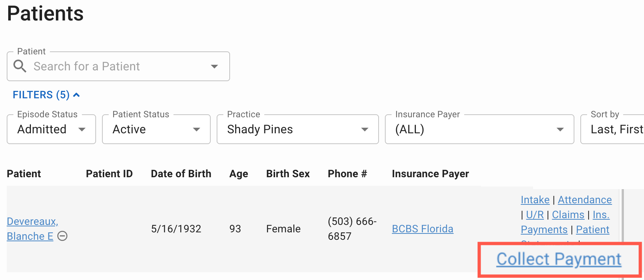Open the Intake link for the patient
Screen dimensions: 644x280
535,200
